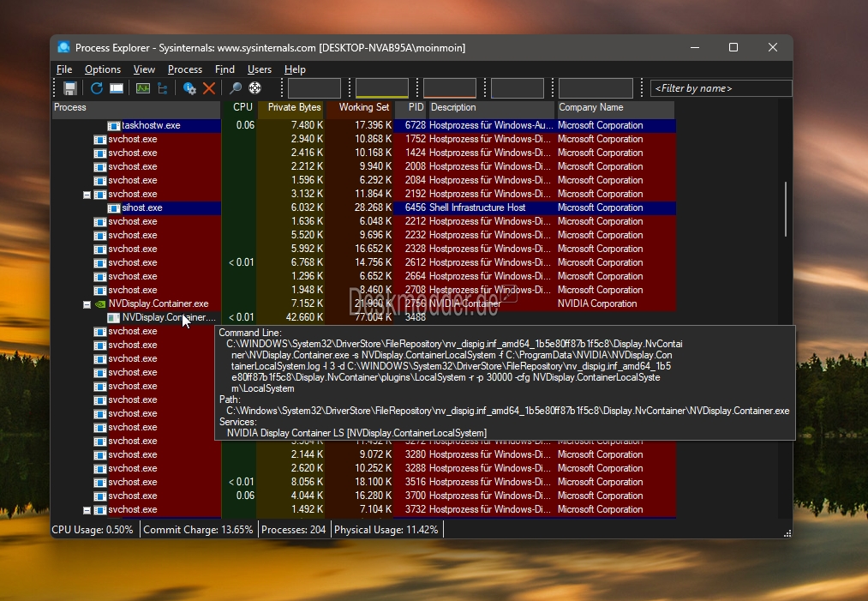The width and height of the screenshot is (868, 601).
Task: Click the Filter by name input field
Action: (721, 88)
